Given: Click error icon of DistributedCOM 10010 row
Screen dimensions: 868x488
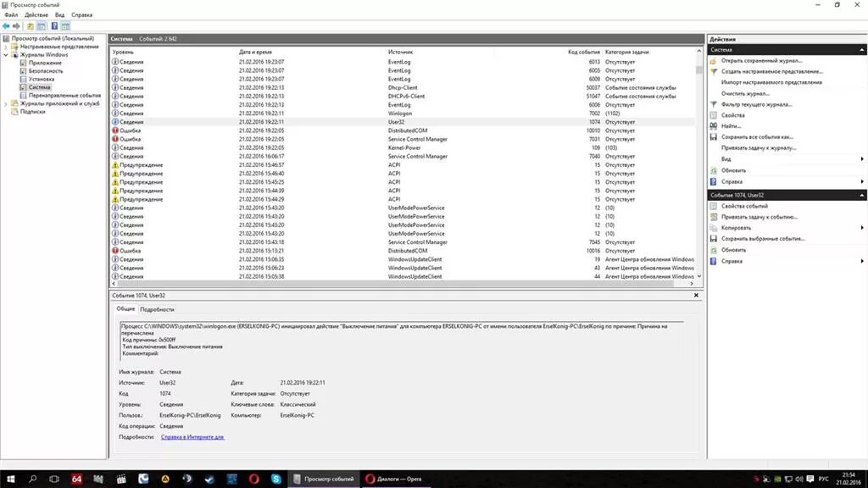Looking at the screenshot, I should tap(115, 130).
